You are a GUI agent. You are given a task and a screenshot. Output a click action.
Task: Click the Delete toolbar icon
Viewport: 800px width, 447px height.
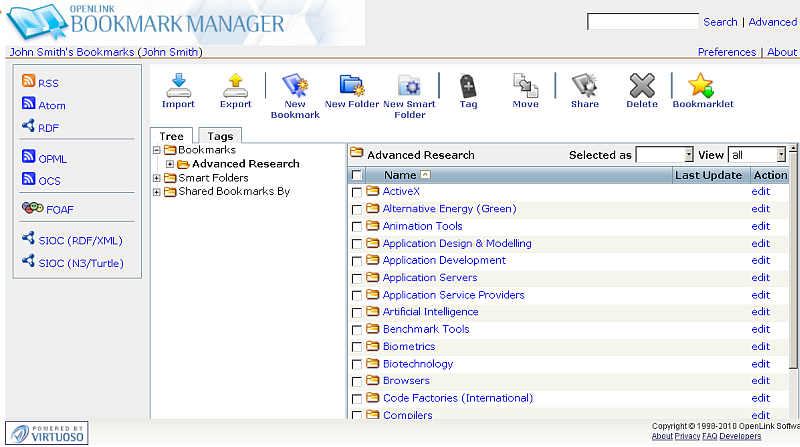tap(642, 86)
